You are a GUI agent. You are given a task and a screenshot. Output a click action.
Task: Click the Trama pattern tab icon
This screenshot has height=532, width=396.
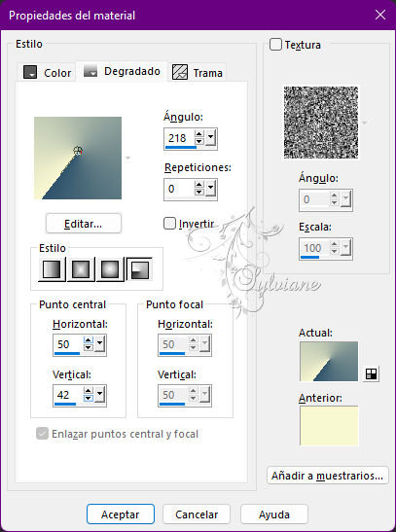click(180, 72)
